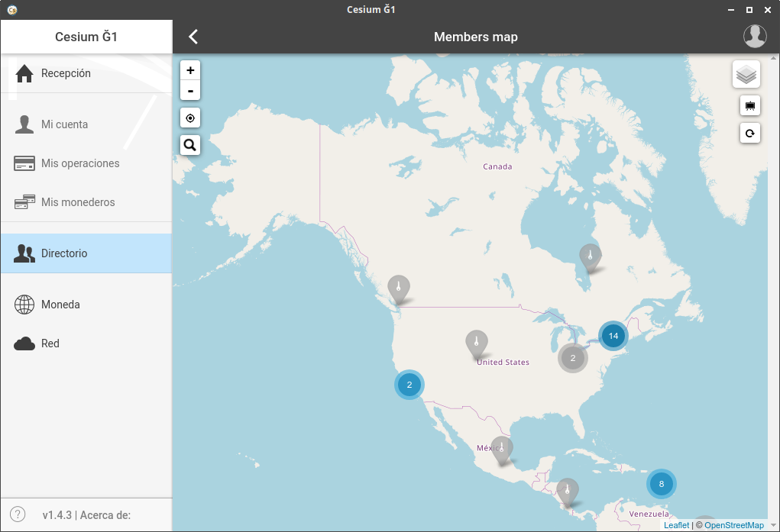Click the Cesium Ğ1 sidebar header
This screenshot has width=780, height=532.
coord(86,37)
